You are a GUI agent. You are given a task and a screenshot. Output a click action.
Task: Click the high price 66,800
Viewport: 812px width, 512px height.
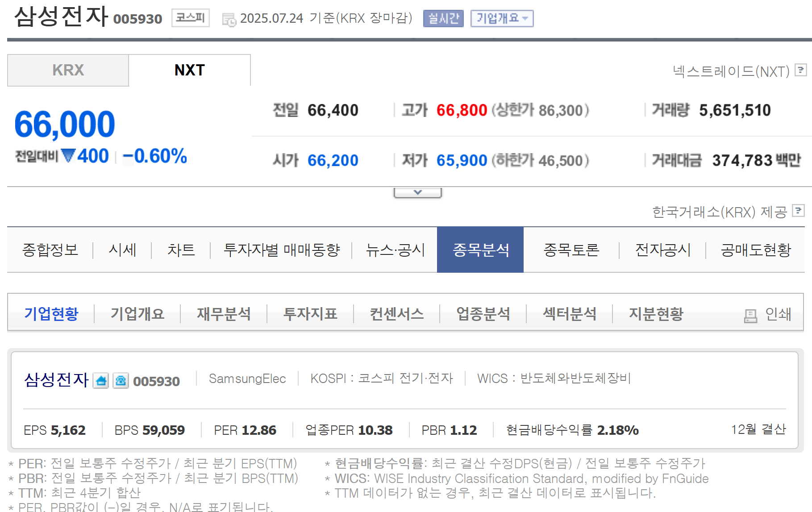point(462,110)
